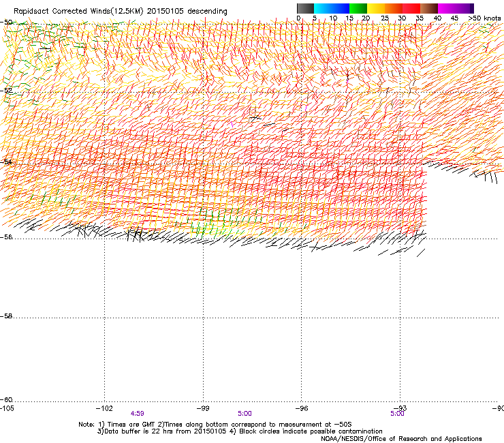Click the -60 latitude axis label
Screen dimensions: 504x443
point(6,400)
